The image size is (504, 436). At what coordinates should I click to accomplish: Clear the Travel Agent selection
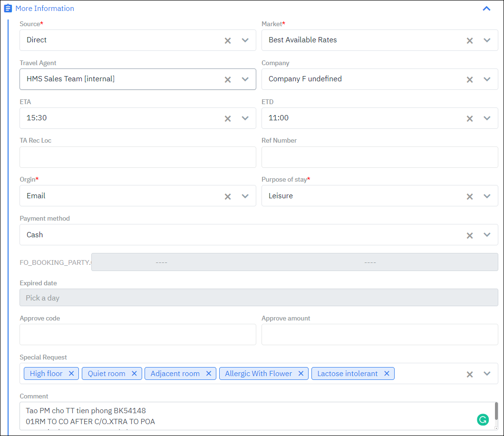[x=228, y=79]
